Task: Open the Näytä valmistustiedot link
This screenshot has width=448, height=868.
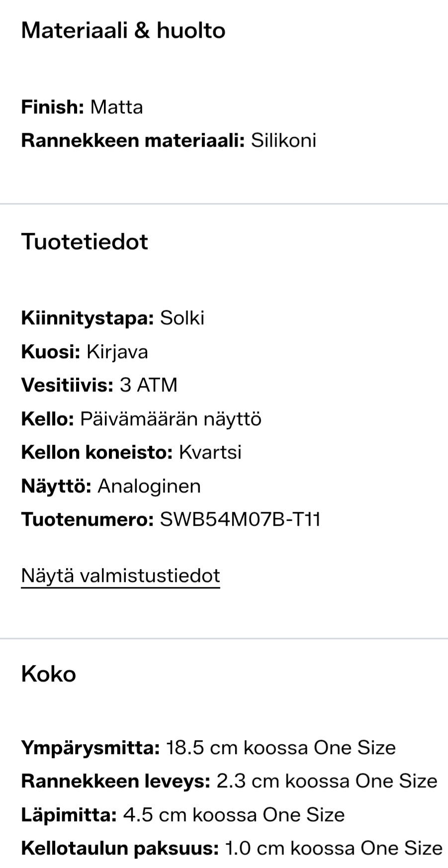Action: point(120,576)
